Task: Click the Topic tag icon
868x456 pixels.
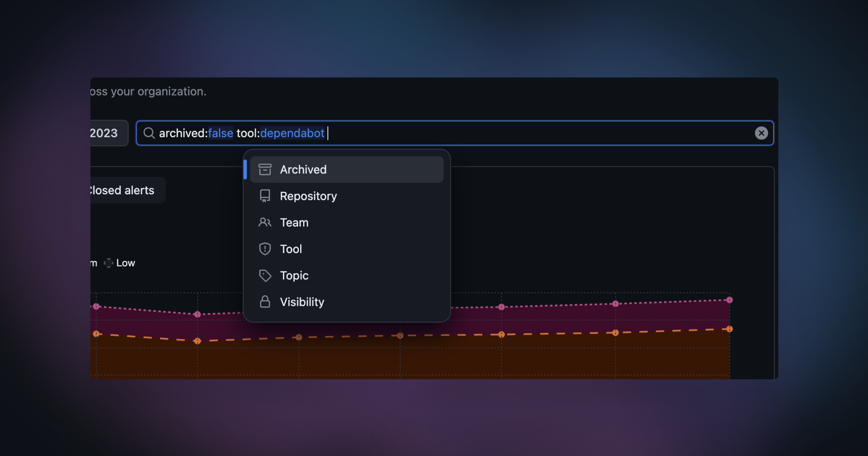Action: pyautogui.click(x=265, y=275)
